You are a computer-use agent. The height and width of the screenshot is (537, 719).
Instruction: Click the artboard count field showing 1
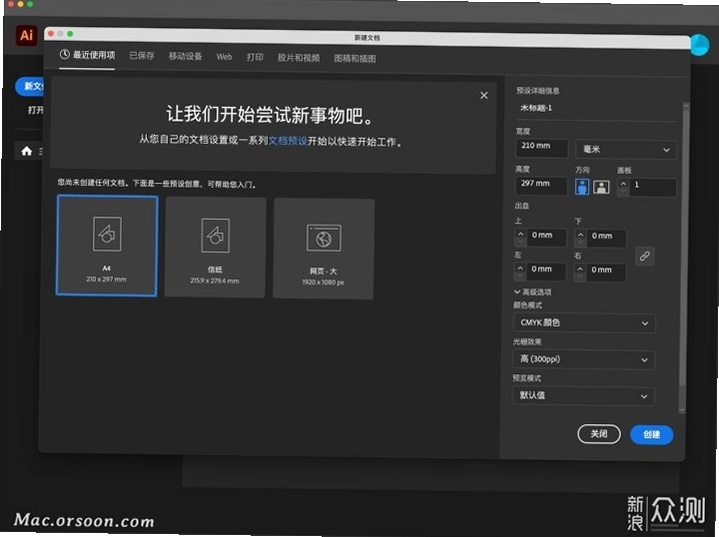tap(653, 188)
